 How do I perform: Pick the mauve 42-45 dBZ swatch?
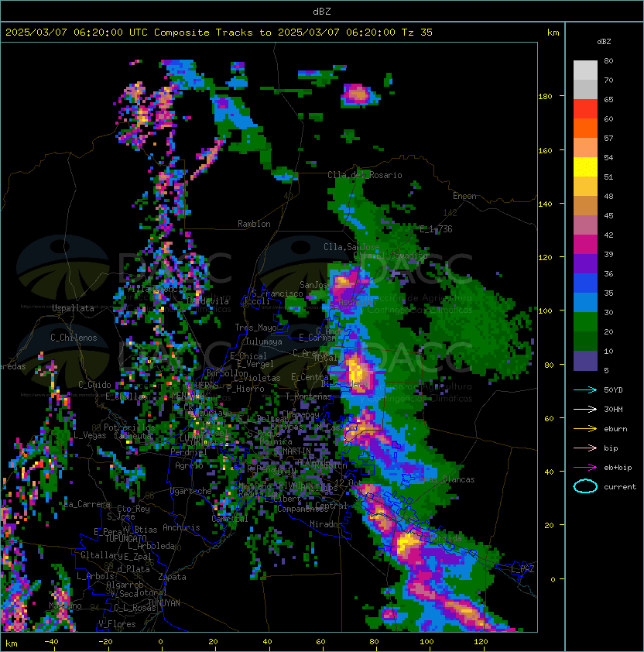point(585,225)
